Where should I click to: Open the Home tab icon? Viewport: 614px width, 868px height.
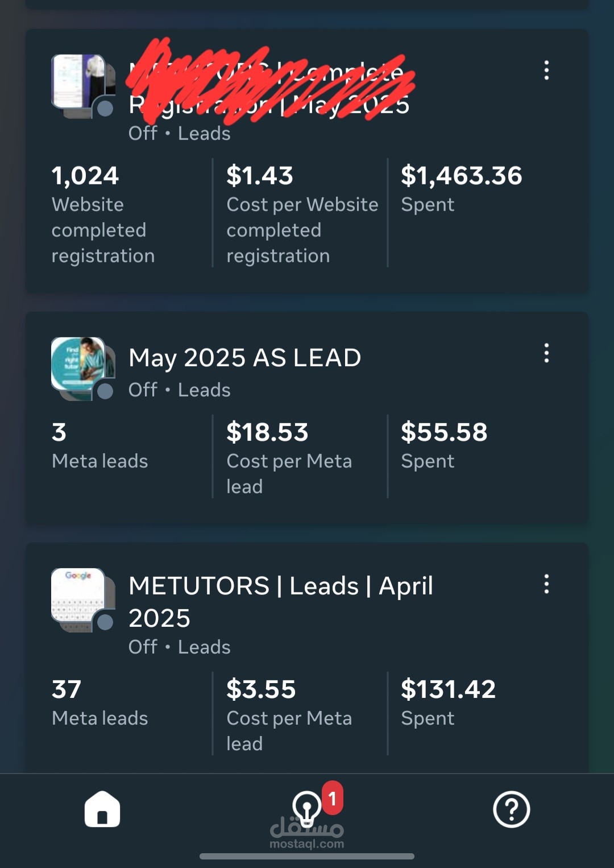102,809
